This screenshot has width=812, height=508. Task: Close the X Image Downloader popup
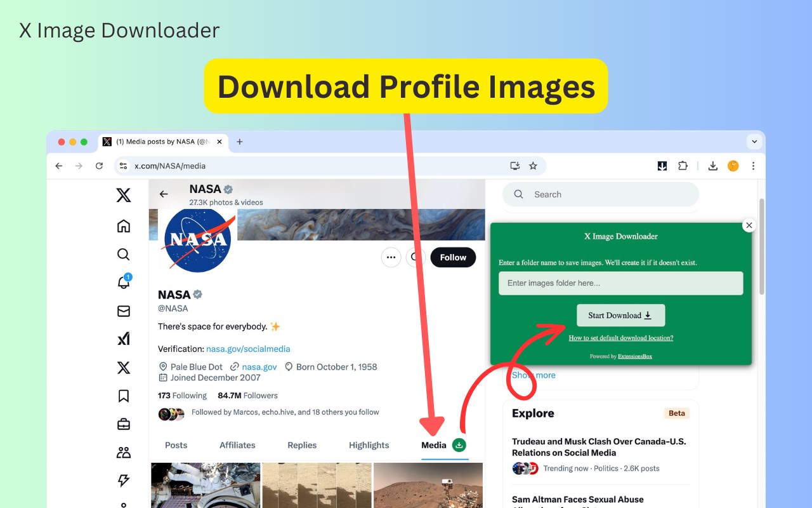(749, 225)
